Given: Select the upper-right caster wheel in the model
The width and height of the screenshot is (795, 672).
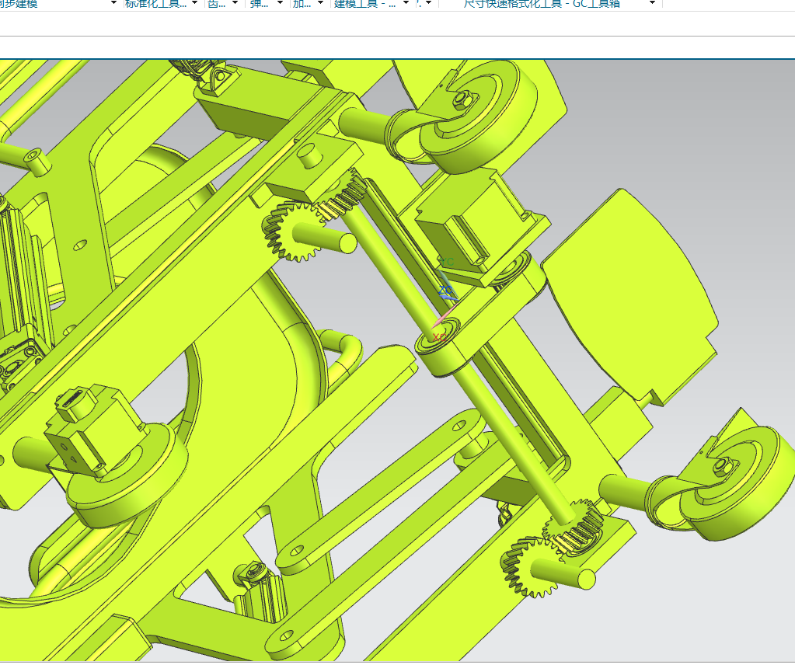Looking at the screenshot, I should pos(476,116).
